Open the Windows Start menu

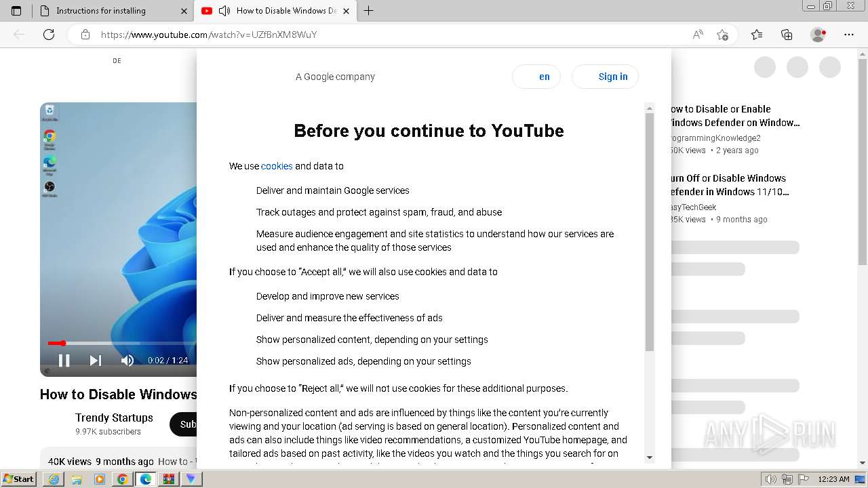18,479
